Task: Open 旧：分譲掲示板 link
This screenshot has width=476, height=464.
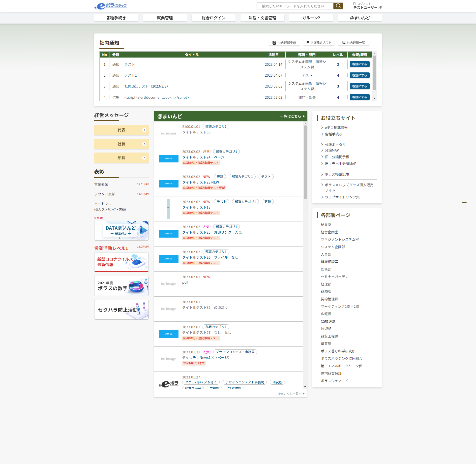Action: (x=337, y=157)
